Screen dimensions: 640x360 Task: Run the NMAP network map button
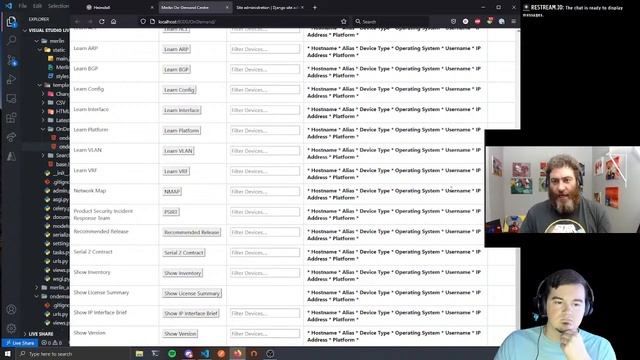click(x=172, y=191)
